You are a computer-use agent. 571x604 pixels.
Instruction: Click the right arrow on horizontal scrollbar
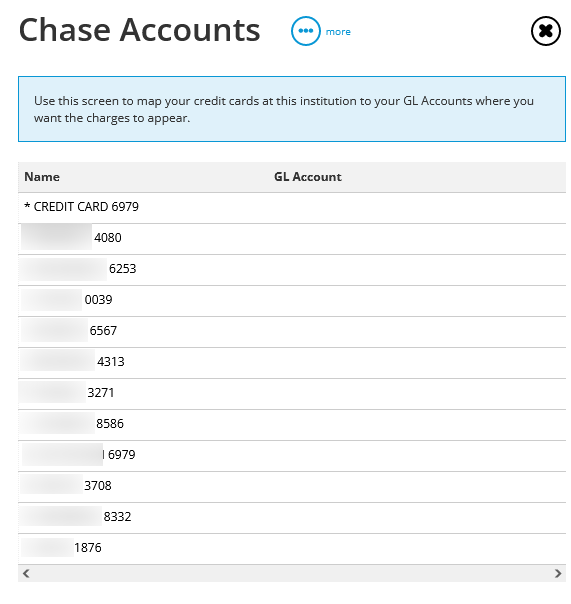(558, 573)
